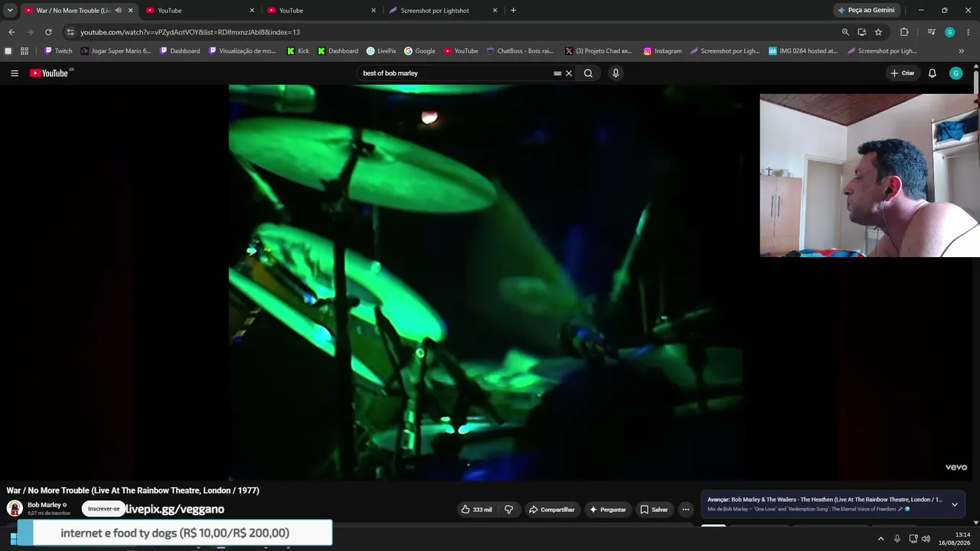The image size is (980, 551).
Task: Open the tab search dropdown arrow
Action: [10, 11]
